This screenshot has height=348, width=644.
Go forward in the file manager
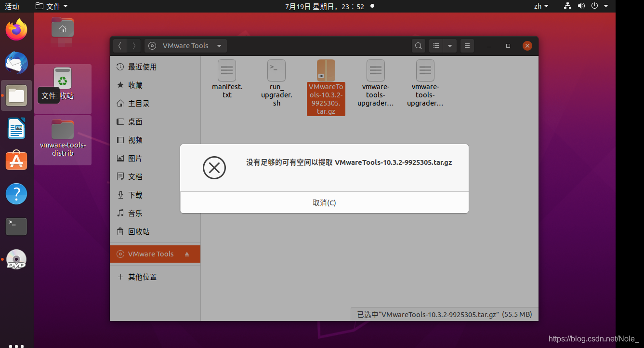click(x=134, y=46)
